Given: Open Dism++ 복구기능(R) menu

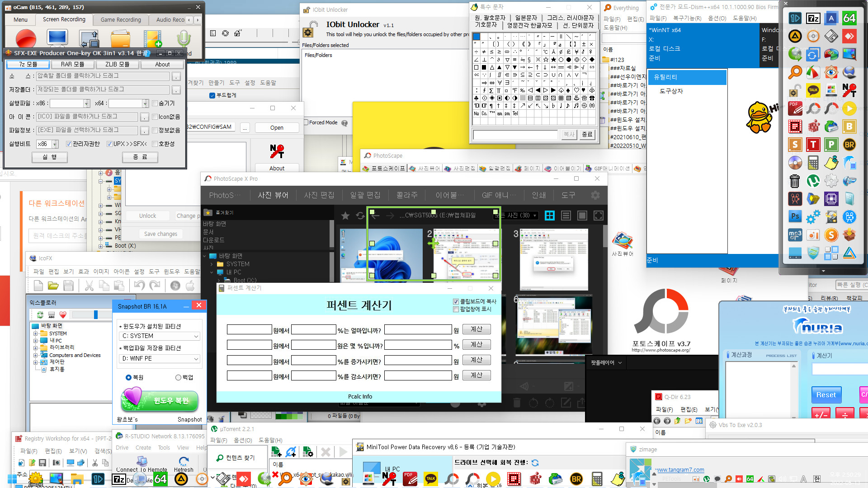Looking at the screenshot, I should click(x=687, y=19).
